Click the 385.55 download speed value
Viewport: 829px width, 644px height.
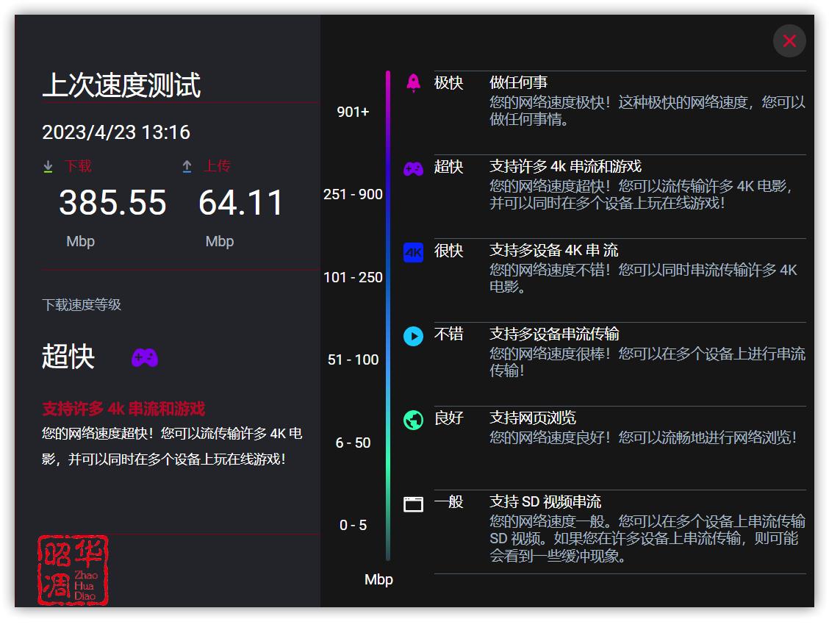112,204
